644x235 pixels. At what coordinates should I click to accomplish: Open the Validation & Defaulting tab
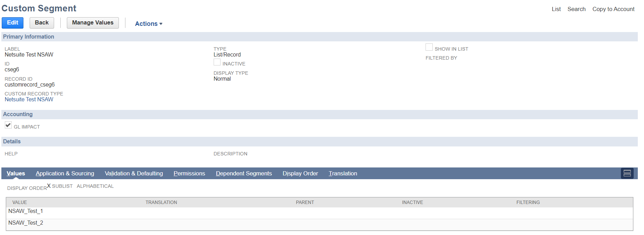(134, 173)
